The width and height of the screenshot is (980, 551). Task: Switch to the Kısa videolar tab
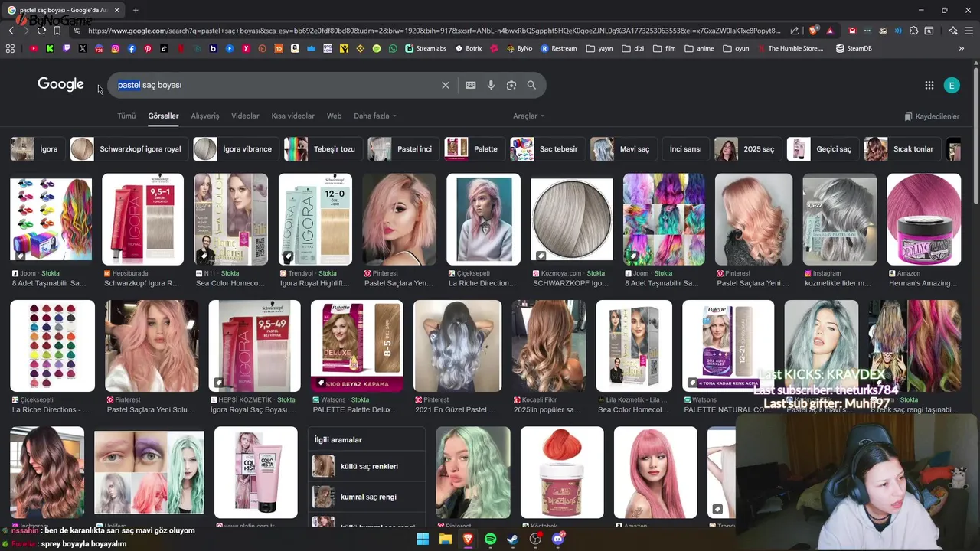pos(293,116)
